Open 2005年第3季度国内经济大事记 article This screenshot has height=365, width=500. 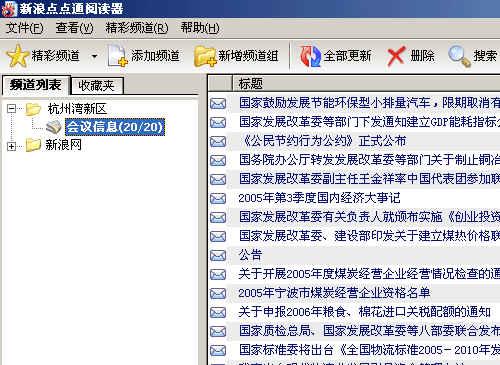point(319,198)
